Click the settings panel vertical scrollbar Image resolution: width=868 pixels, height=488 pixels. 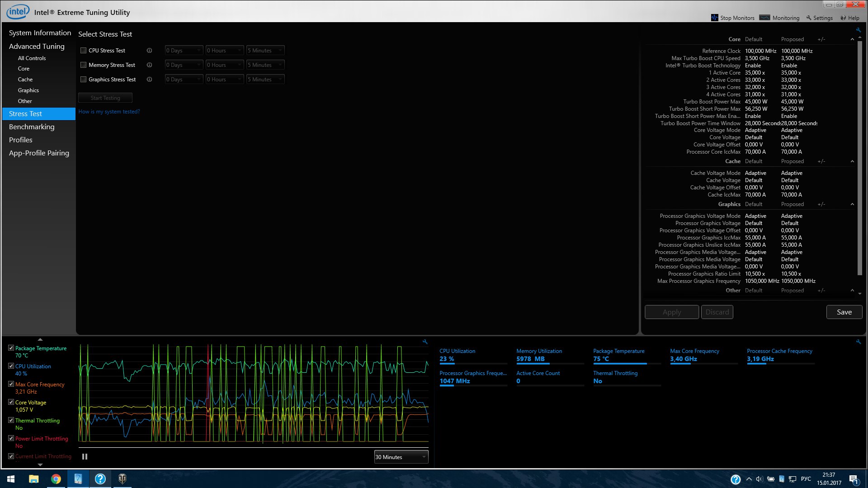tap(859, 158)
